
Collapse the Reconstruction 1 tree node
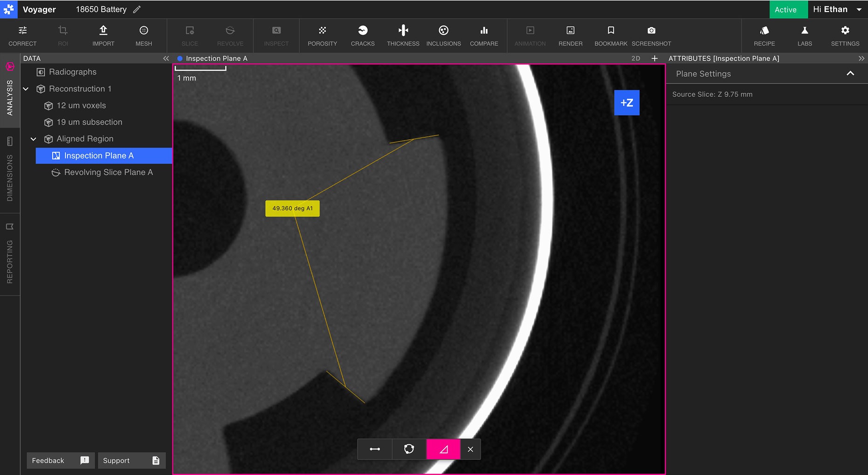(26, 88)
